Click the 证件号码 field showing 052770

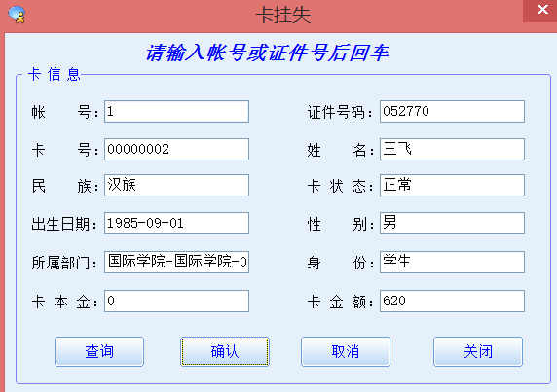[x=452, y=112]
